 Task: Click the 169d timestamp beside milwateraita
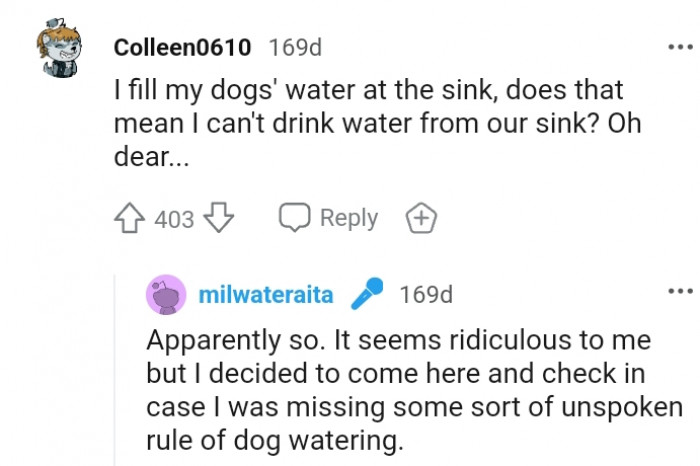point(426,295)
